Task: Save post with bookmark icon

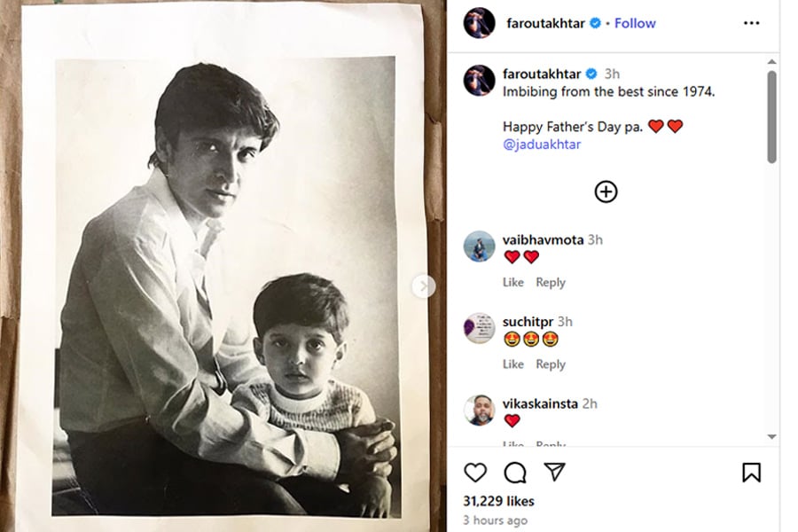Action: pos(751,473)
